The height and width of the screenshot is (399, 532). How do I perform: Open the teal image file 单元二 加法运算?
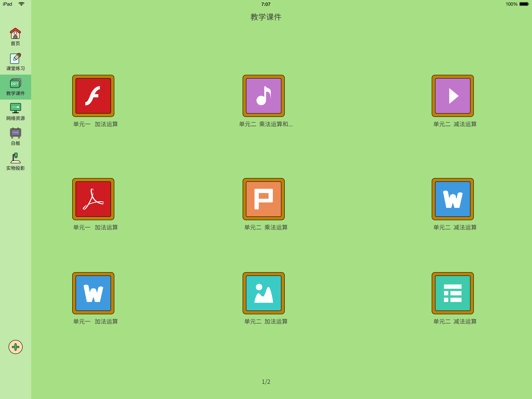[264, 293]
